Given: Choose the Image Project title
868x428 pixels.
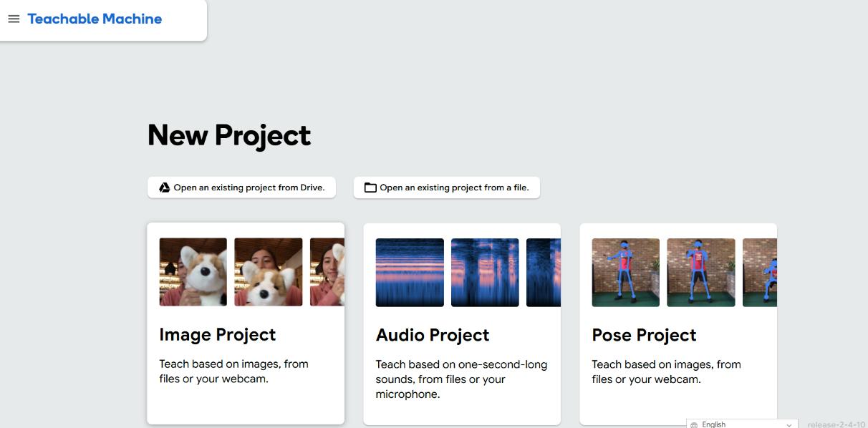Looking at the screenshot, I should tap(217, 335).
